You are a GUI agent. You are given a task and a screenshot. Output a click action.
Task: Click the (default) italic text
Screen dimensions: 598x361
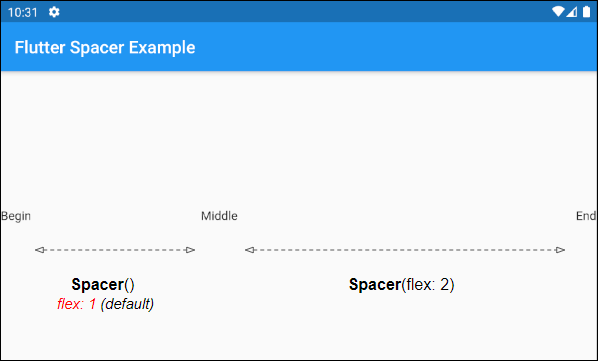tap(127, 304)
